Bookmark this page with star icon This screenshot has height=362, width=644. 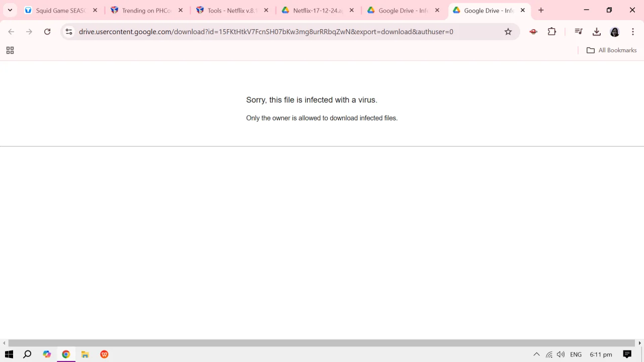(508, 32)
